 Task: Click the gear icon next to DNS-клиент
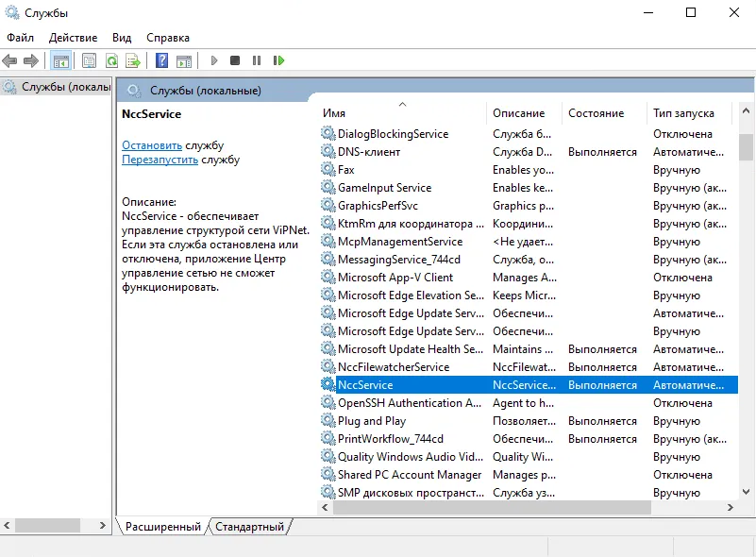(x=328, y=151)
